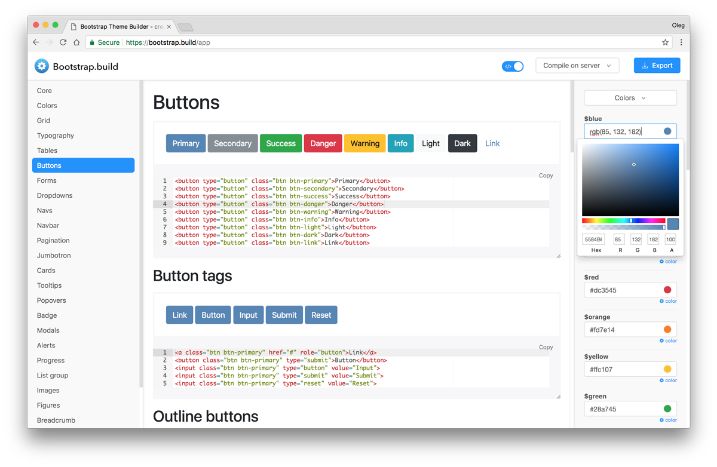Select Forms in the left sidebar
The width and height of the screenshot is (717, 467).
point(47,181)
